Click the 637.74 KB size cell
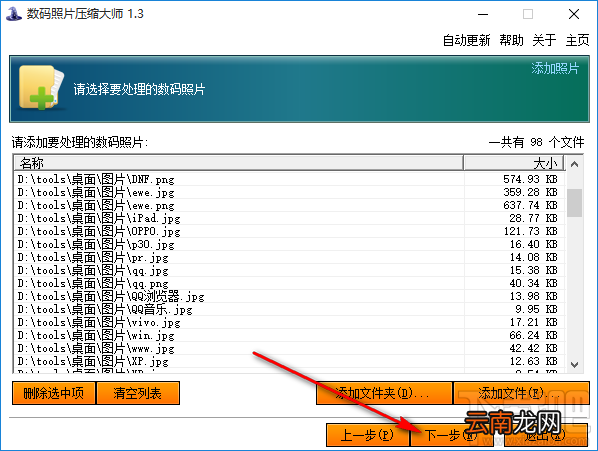The width and height of the screenshot is (598, 451). click(x=530, y=205)
